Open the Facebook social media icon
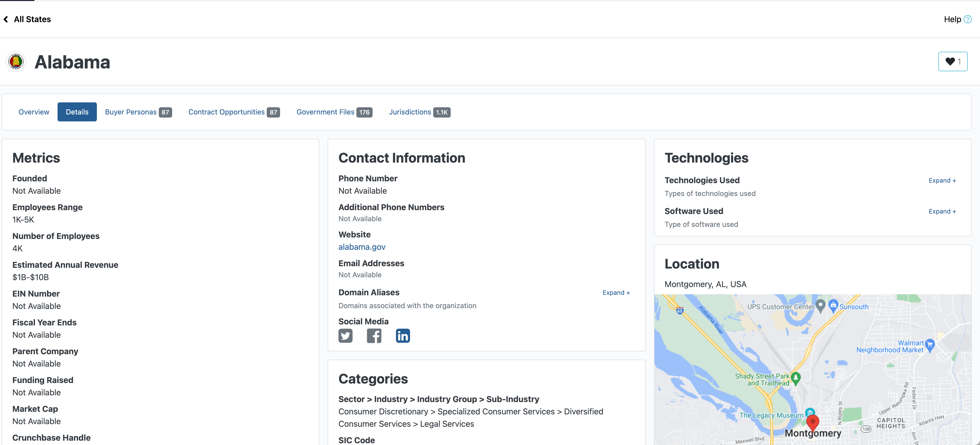Image resolution: width=980 pixels, height=445 pixels. [x=374, y=336]
